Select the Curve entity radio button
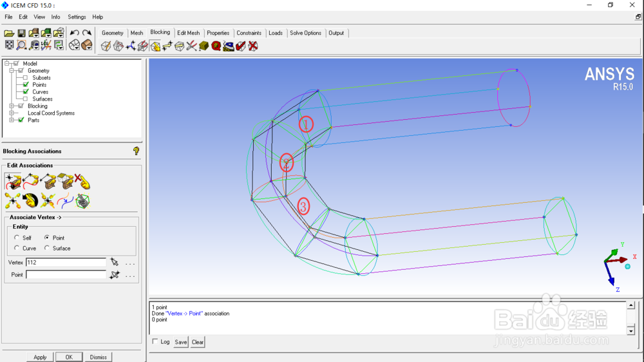This screenshot has height=362, width=644. (17, 248)
